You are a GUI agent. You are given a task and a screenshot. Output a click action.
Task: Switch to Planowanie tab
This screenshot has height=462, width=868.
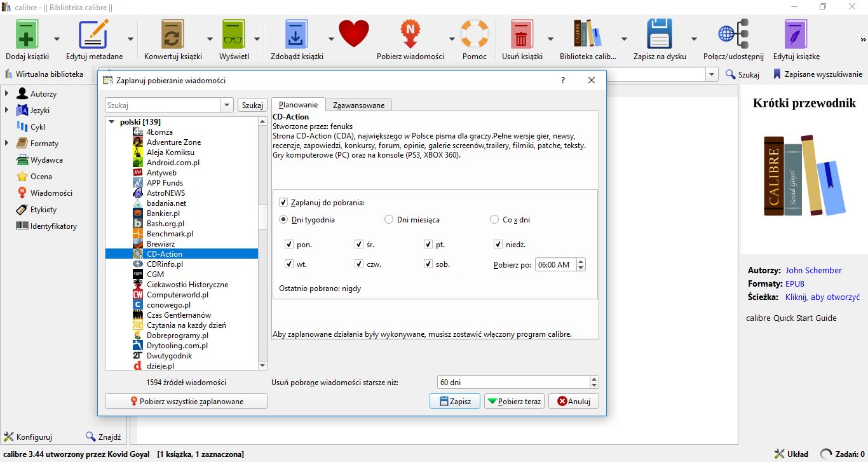tap(298, 105)
